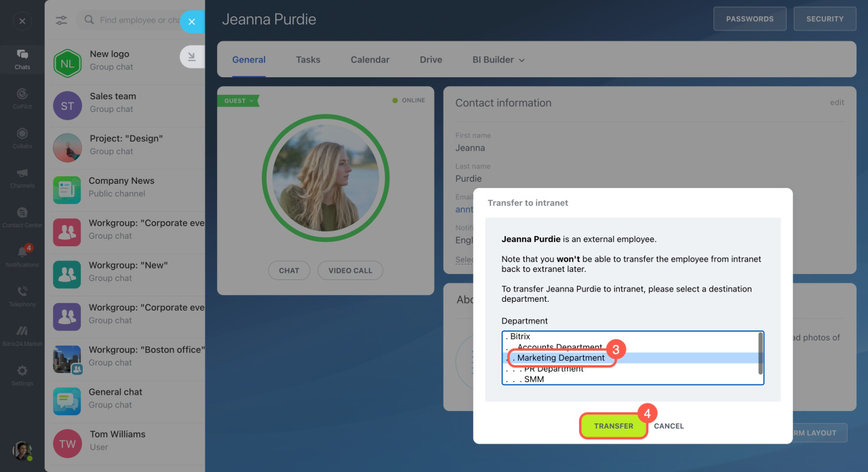Viewport: 868px width, 472px height.
Task: Click the Department list scrollbar
Action: 761,353
